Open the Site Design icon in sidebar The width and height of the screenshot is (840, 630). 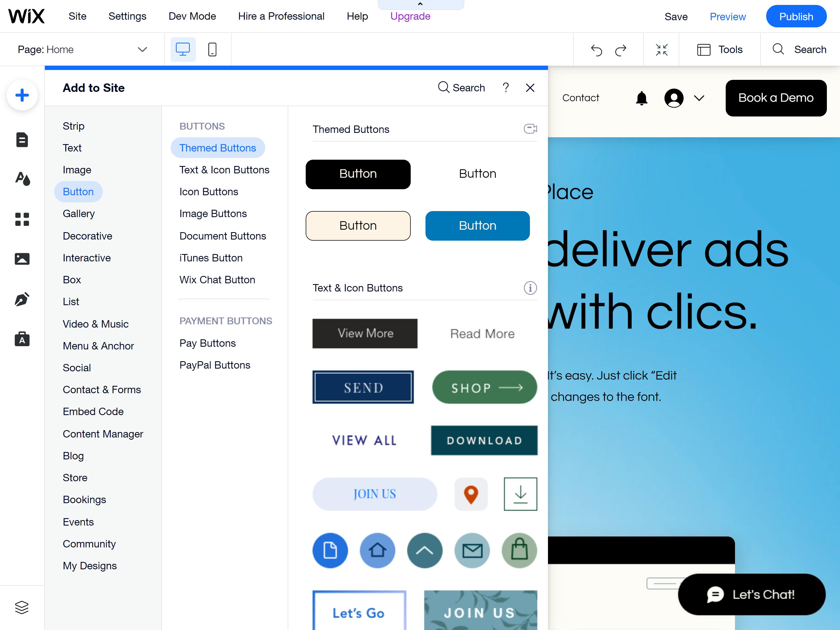22,179
